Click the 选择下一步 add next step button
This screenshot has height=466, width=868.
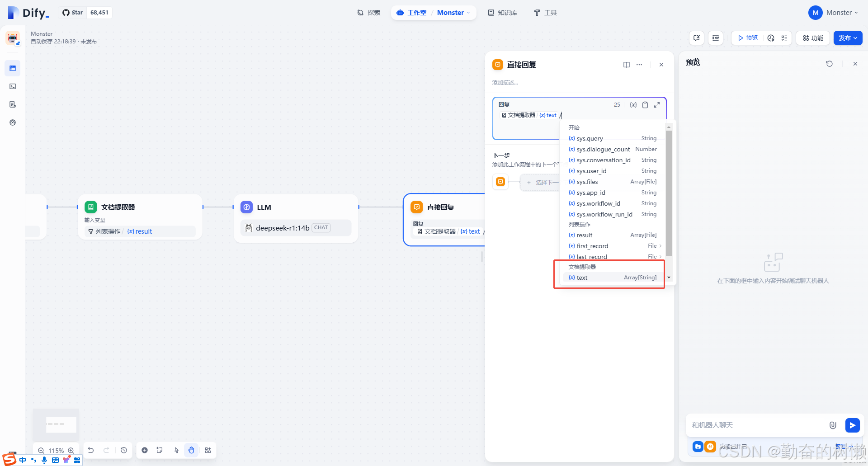click(541, 183)
